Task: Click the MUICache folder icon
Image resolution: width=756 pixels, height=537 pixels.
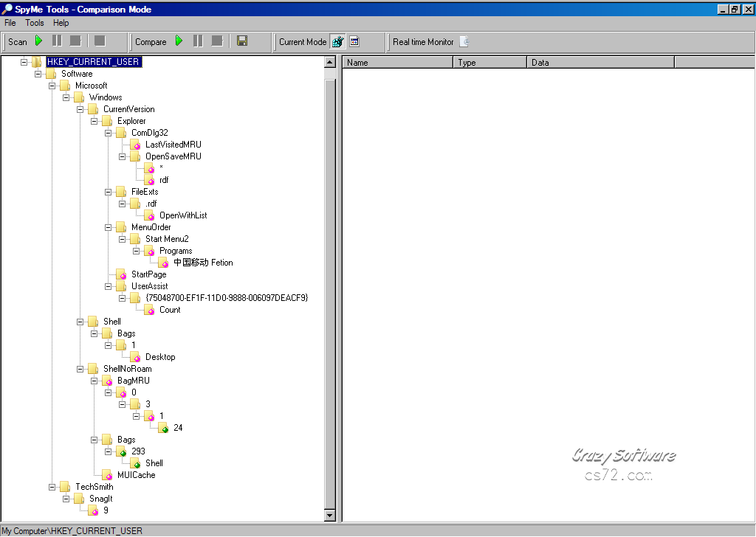Action: (x=107, y=475)
